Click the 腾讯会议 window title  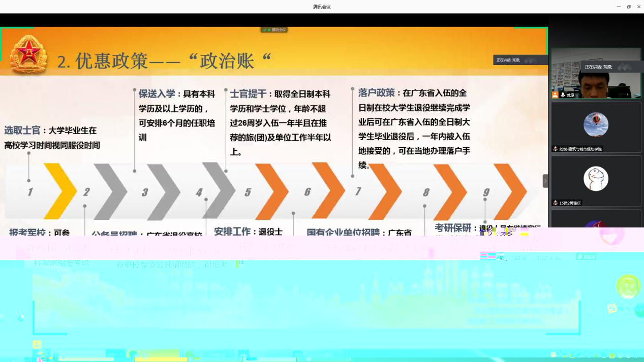322,7
